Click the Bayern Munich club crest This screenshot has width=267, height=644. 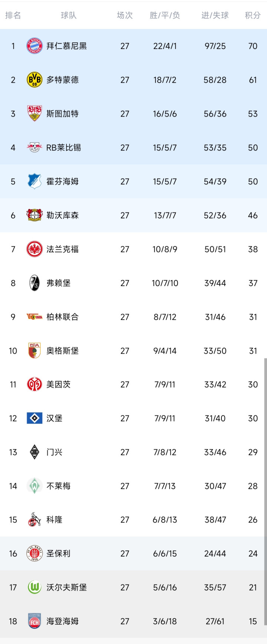(x=34, y=46)
